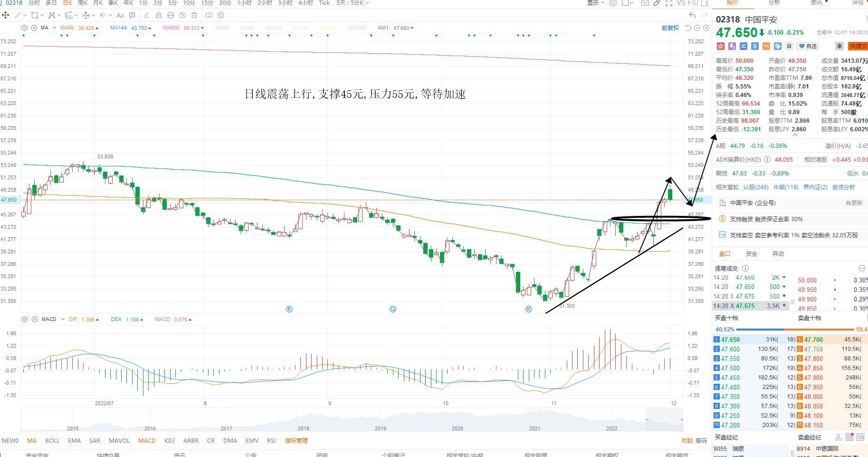
Task: Open 中国平安 (企业号) row
Action: point(791,203)
